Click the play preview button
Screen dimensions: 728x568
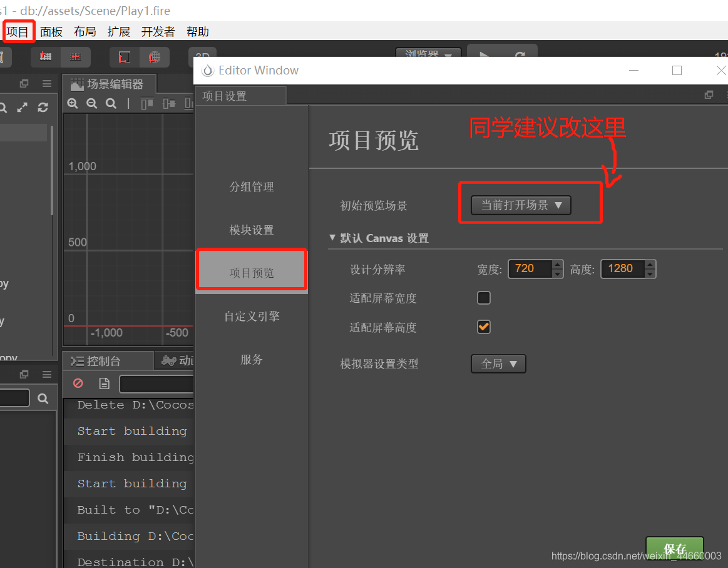tap(484, 53)
